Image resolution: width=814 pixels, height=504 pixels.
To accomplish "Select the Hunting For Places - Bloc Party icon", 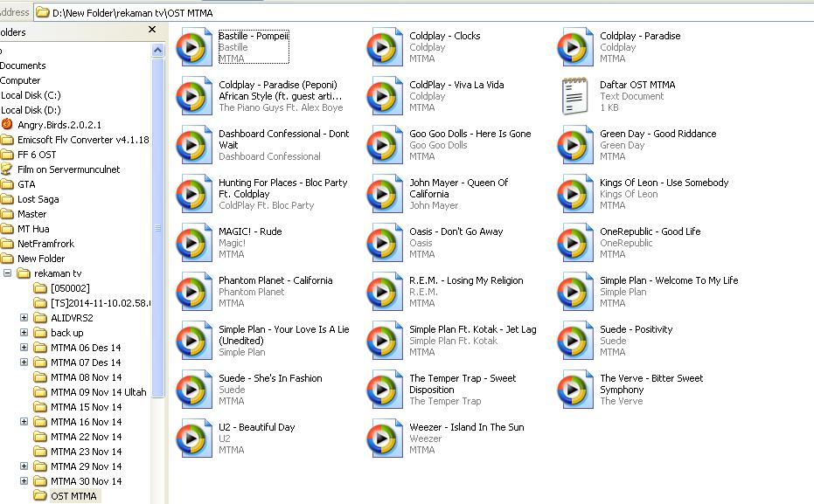I will [193, 194].
